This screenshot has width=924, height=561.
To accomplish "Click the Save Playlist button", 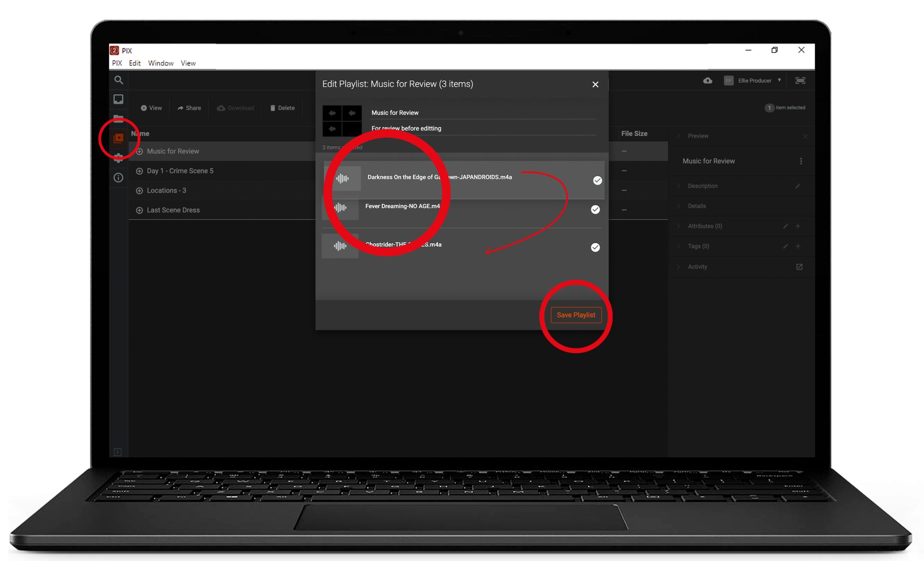I will coord(576,315).
